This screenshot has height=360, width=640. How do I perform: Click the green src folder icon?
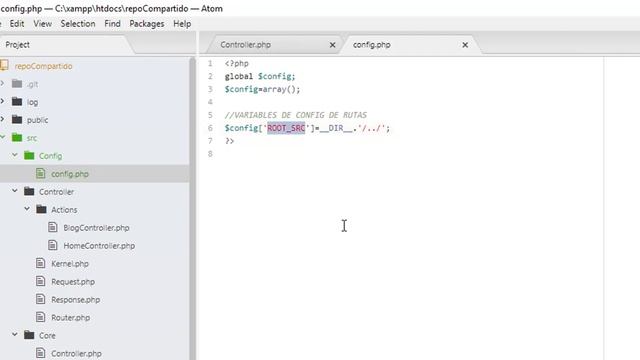point(17,138)
